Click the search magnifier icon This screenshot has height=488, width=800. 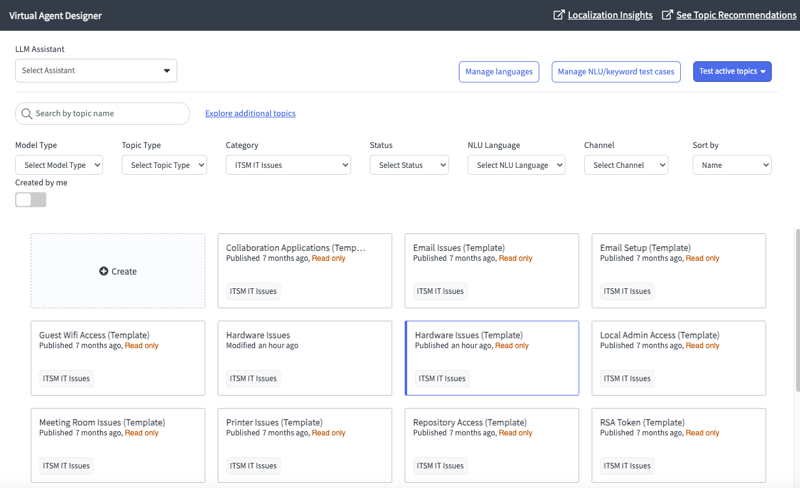pyautogui.click(x=27, y=113)
